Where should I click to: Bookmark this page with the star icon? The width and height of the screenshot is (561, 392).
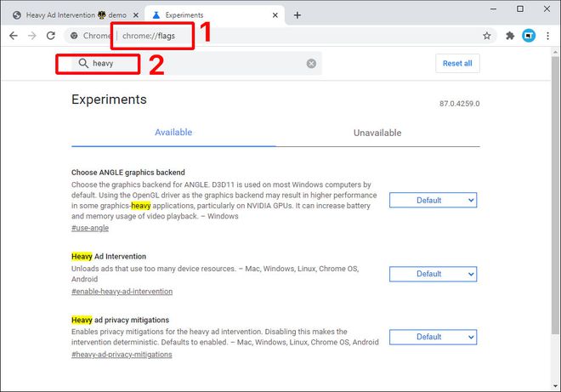[486, 36]
